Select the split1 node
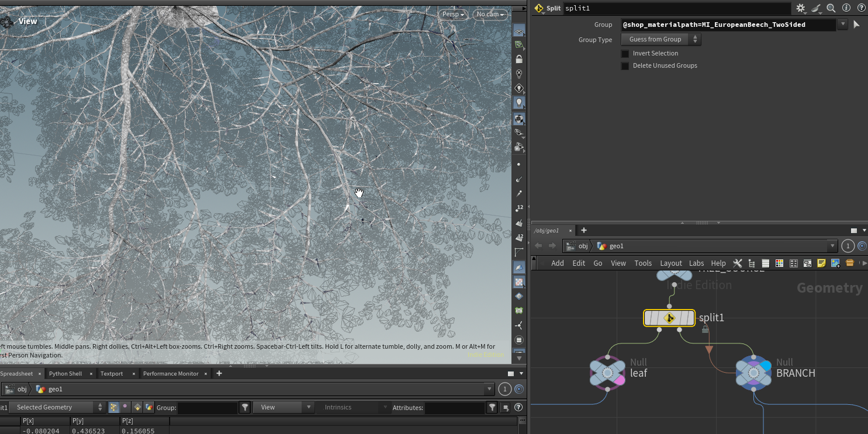868x434 pixels. [669, 318]
